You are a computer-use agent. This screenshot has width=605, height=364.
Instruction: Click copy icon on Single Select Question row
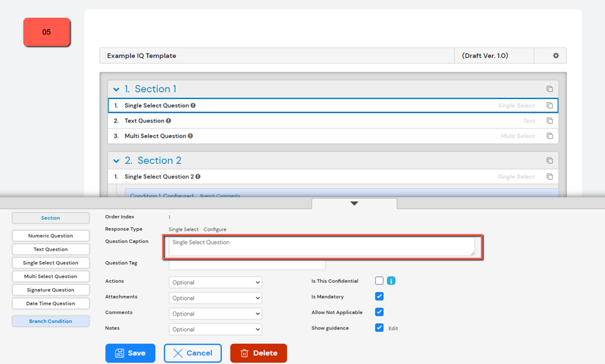(x=550, y=105)
